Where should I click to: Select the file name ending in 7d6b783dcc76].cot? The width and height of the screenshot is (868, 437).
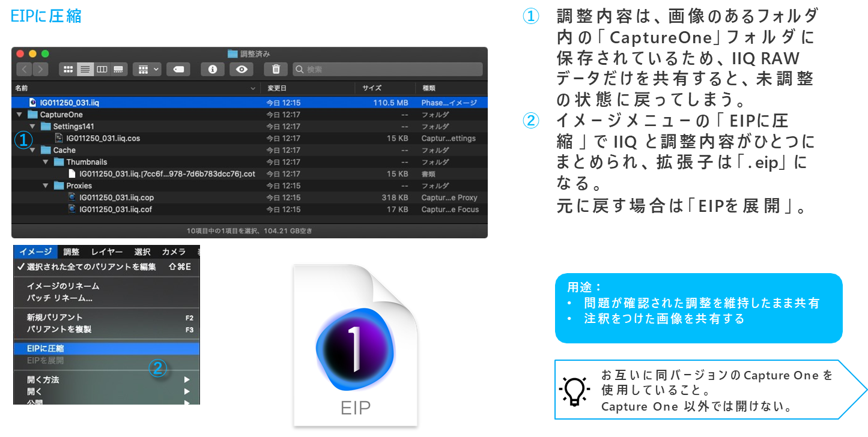pyautogui.click(x=168, y=173)
